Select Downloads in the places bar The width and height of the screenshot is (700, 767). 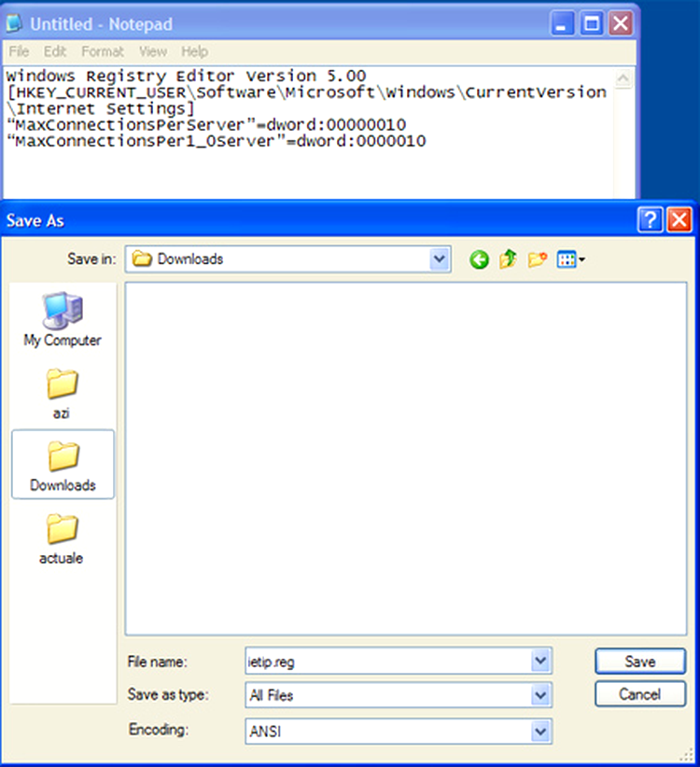click(63, 465)
